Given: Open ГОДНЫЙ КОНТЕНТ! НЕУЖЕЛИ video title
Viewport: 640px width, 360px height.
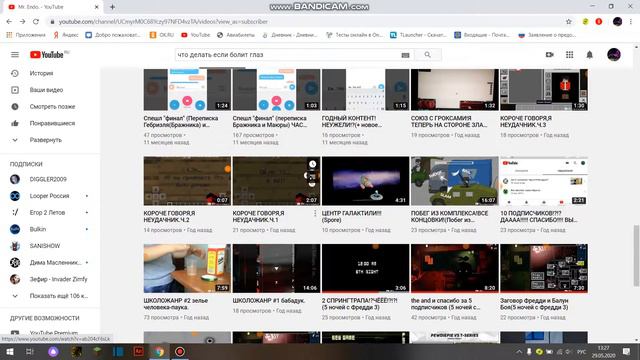Looking at the screenshot, I should [x=352, y=122].
